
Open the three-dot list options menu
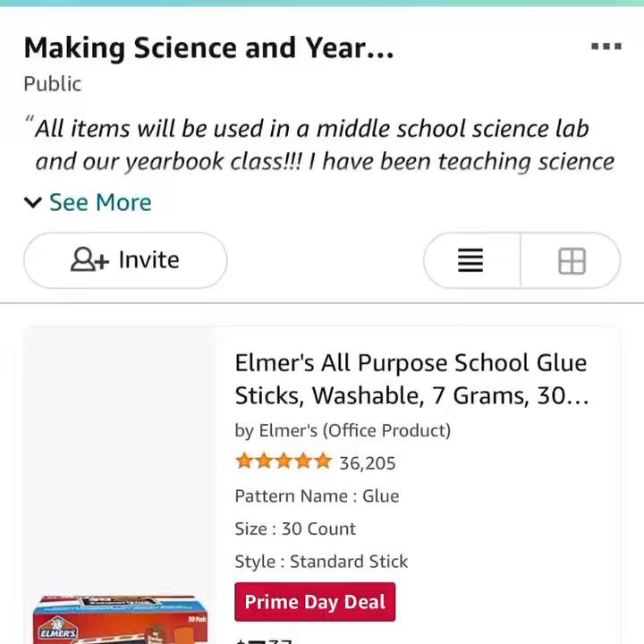[606, 46]
